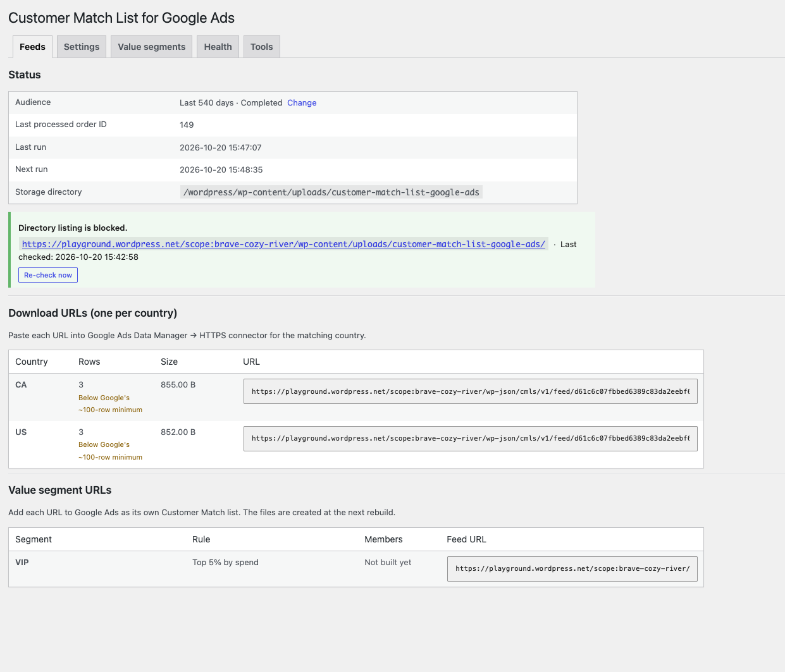Click the Below Google's minimum warning in US row
This screenshot has height=672, width=785.
pos(110,451)
